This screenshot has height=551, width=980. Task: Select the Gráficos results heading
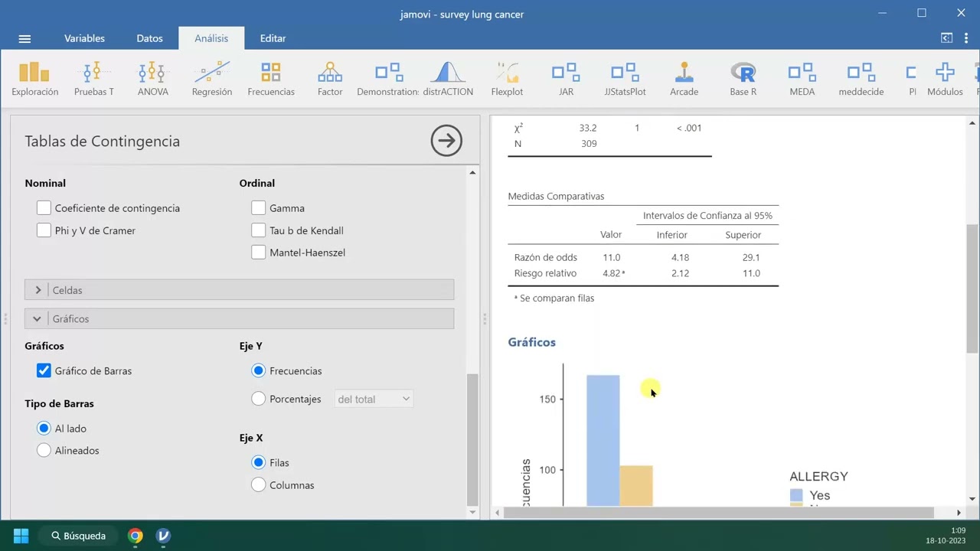531,342
